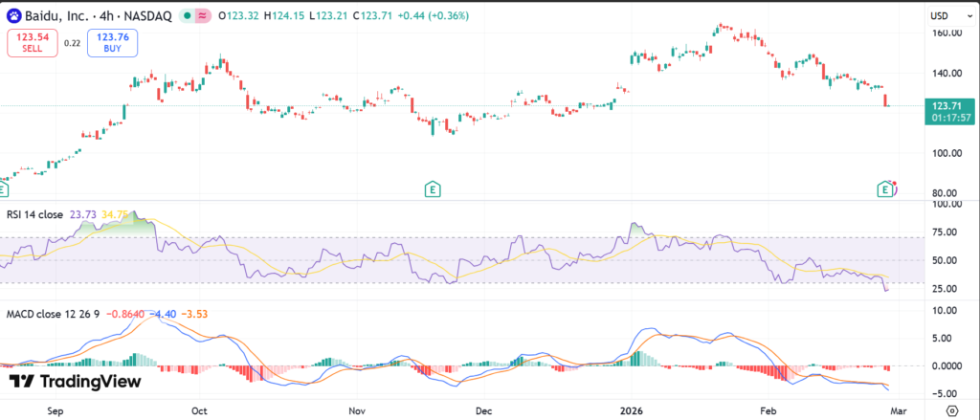Click the partially visible earnings marker at left edge
Screen dimensions: 980x420
click(x=2, y=190)
